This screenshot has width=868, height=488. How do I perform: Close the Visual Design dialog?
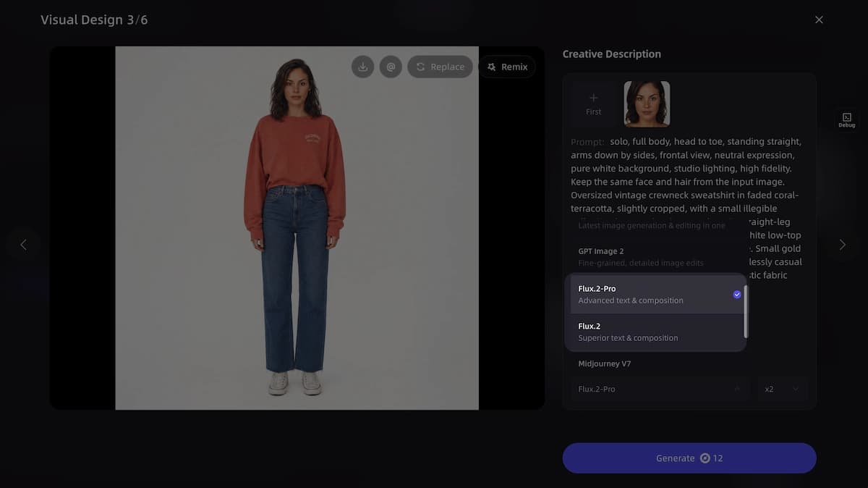coord(819,20)
